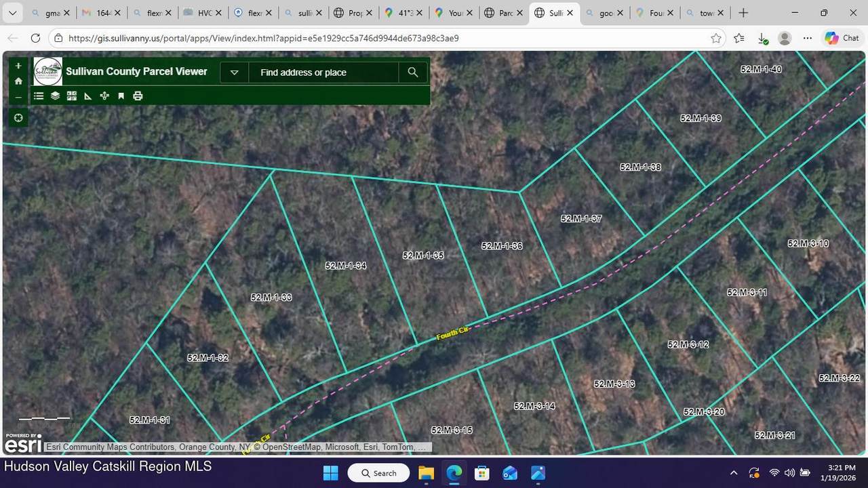
Task: Open the Layers panel
Action: point(56,96)
